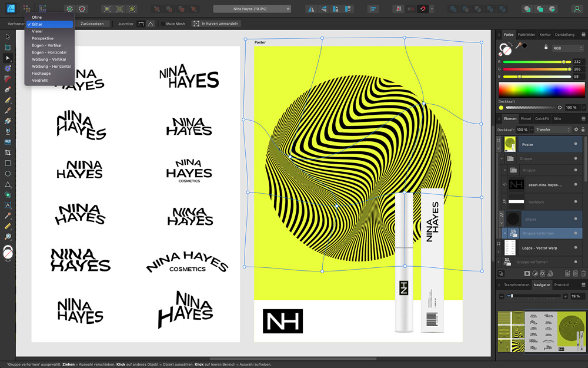Viewport: 588px width, 368px height.
Task: Click the In Kurven umwandeln button
Action: coord(216,24)
